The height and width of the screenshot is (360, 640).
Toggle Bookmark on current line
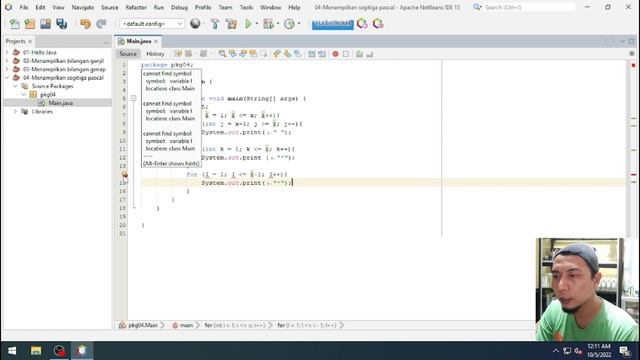point(298,54)
